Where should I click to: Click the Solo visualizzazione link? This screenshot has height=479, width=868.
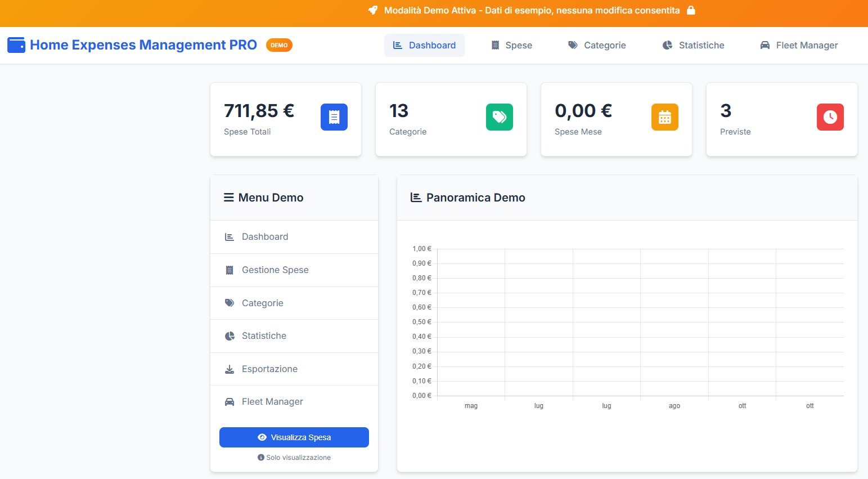(294, 457)
